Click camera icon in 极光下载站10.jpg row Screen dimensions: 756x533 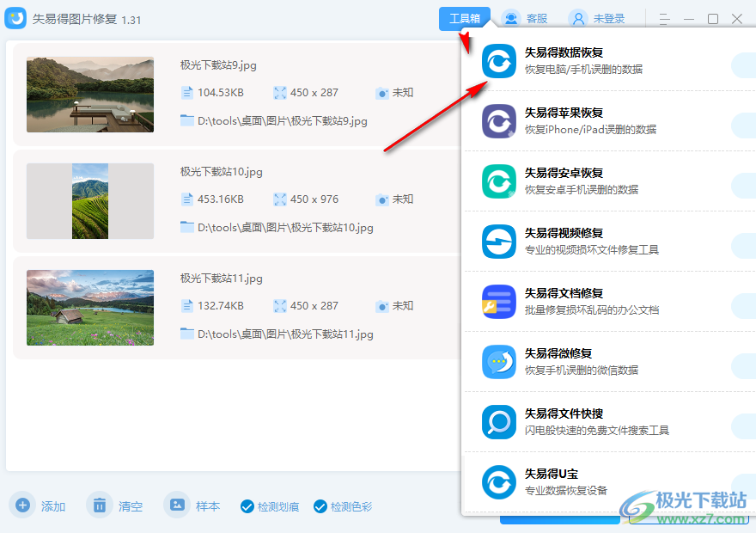tap(381, 199)
